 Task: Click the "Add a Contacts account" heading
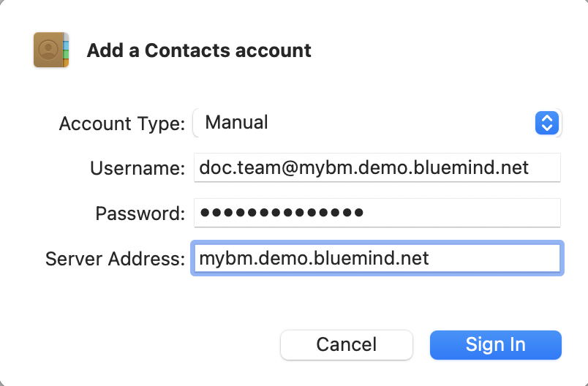click(199, 50)
